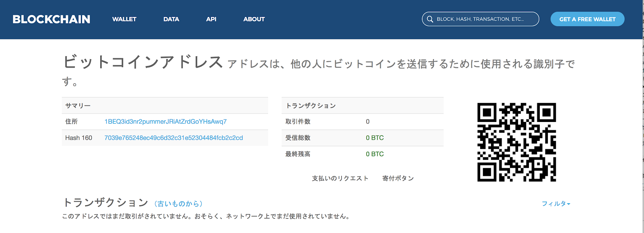Expand the フィルタ dropdown
Screen dimensions: 644x233
(x=555, y=204)
